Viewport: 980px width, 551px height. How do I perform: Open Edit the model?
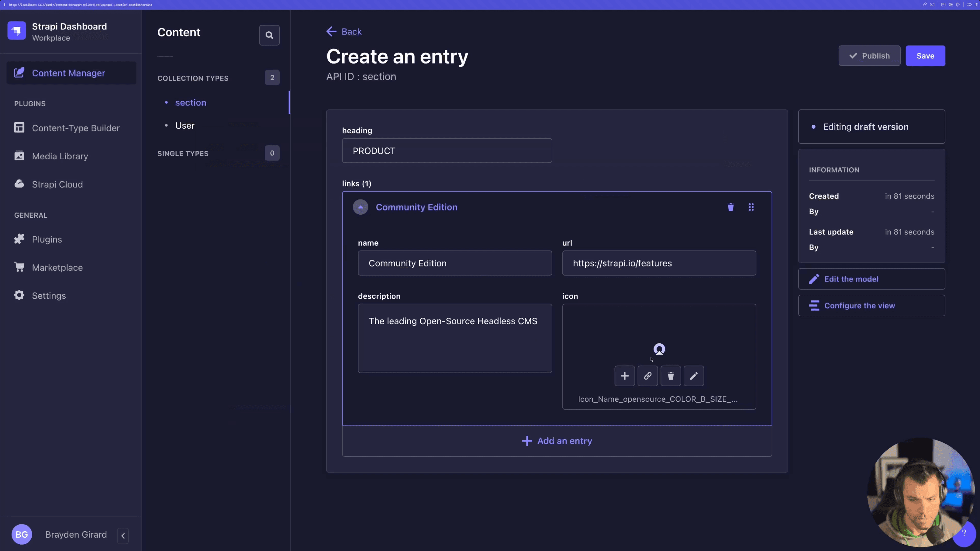[871, 279]
